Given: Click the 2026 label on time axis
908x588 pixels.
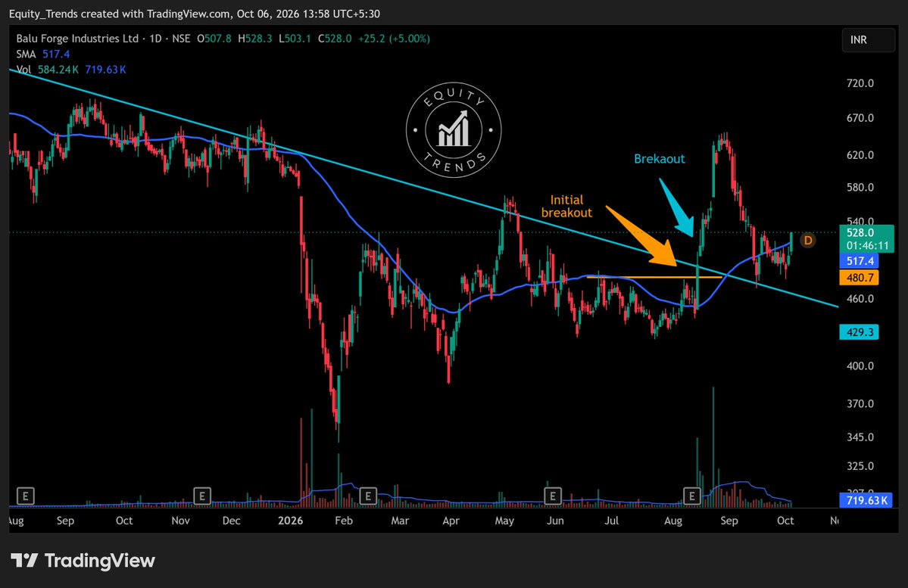Looking at the screenshot, I should tap(290, 521).
